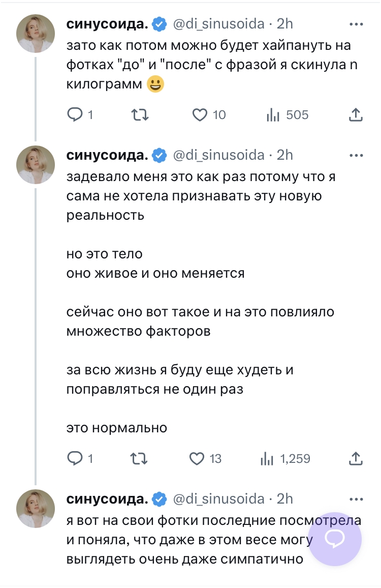The image size is (381, 588).
Task: View analytics showing 505 views
Action: coord(274,115)
